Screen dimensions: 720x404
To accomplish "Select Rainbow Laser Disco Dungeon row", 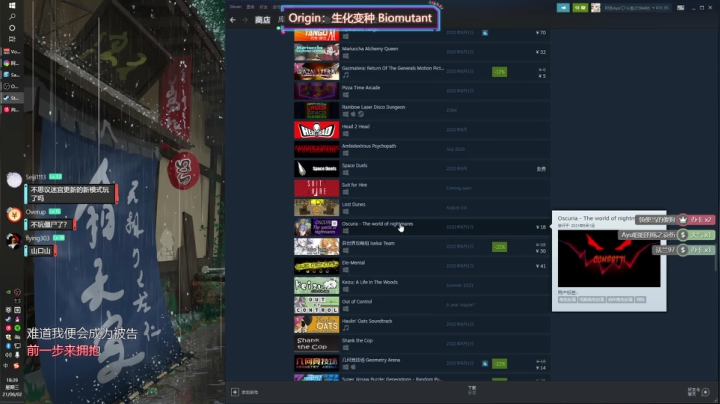I will tap(422, 110).
